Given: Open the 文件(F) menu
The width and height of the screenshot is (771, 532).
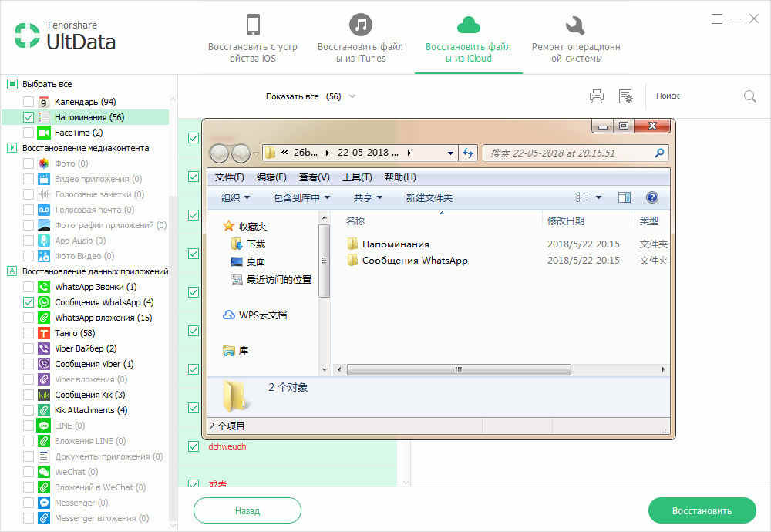Looking at the screenshot, I should (x=230, y=177).
